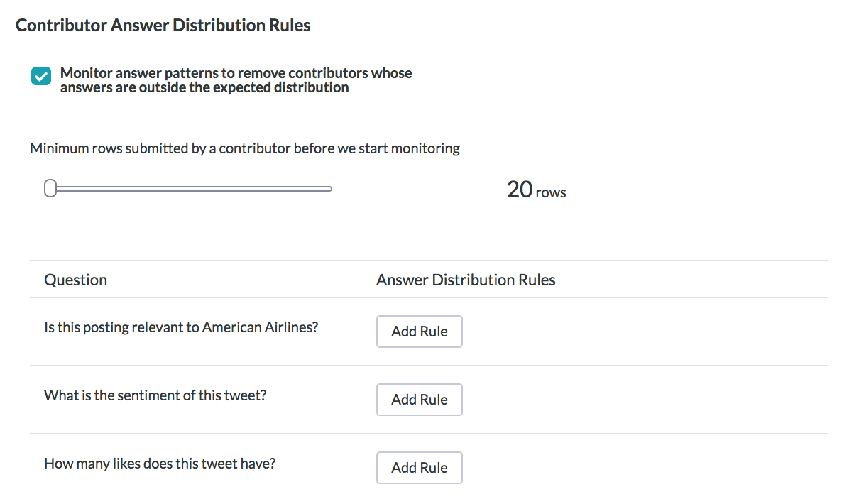Click the white checkmark icon in the teal box

point(40,76)
